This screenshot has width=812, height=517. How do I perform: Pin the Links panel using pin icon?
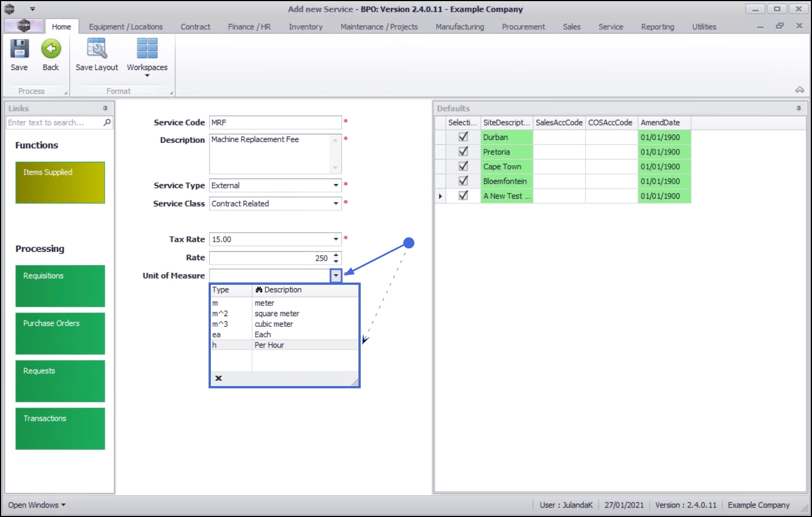(105, 109)
